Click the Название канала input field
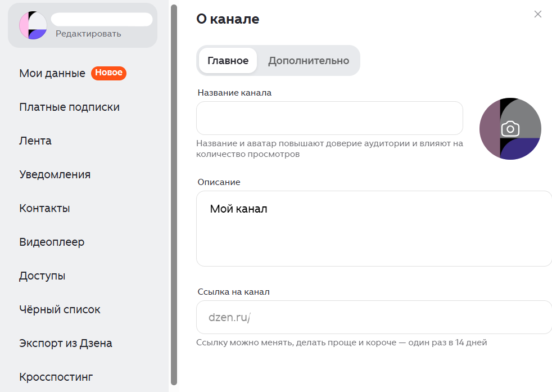 pos(329,118)
